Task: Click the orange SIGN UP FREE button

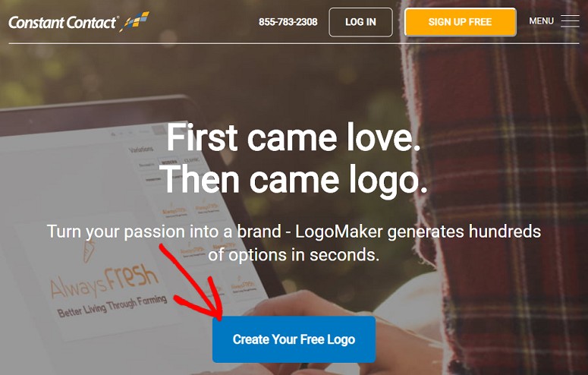Action: coord(460,22)
